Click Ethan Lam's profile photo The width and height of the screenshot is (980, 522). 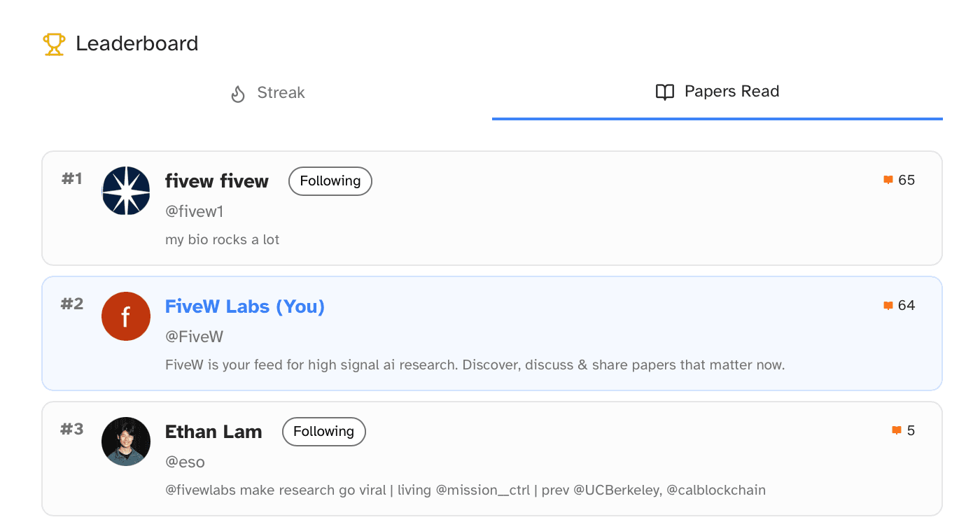[126, 441]
